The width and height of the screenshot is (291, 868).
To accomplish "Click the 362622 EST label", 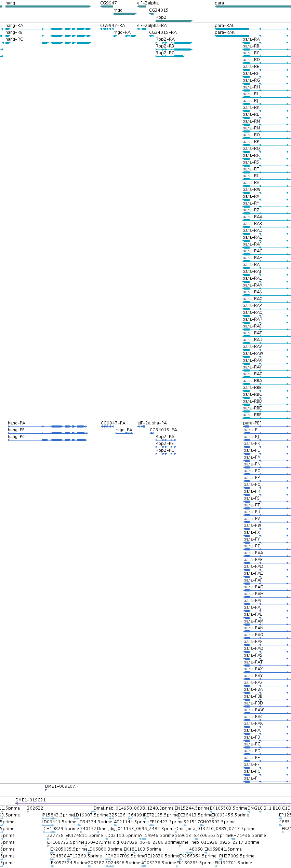I will (35, 808).
